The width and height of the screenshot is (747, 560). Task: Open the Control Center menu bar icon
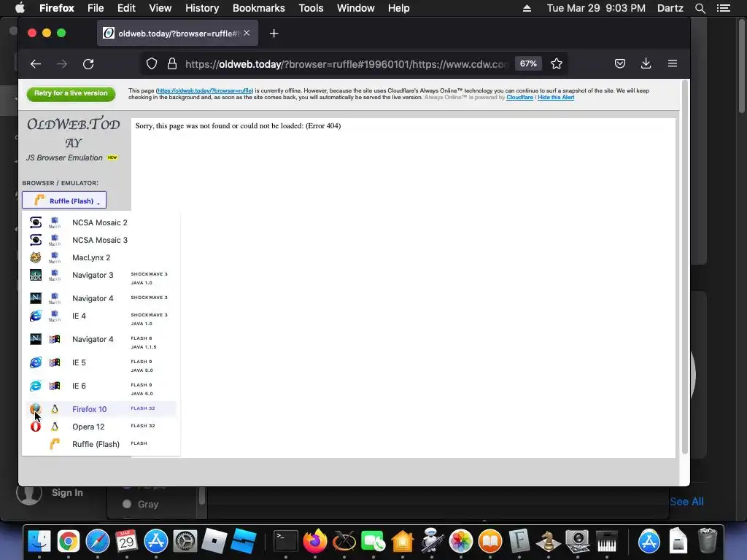coord(723,8)
